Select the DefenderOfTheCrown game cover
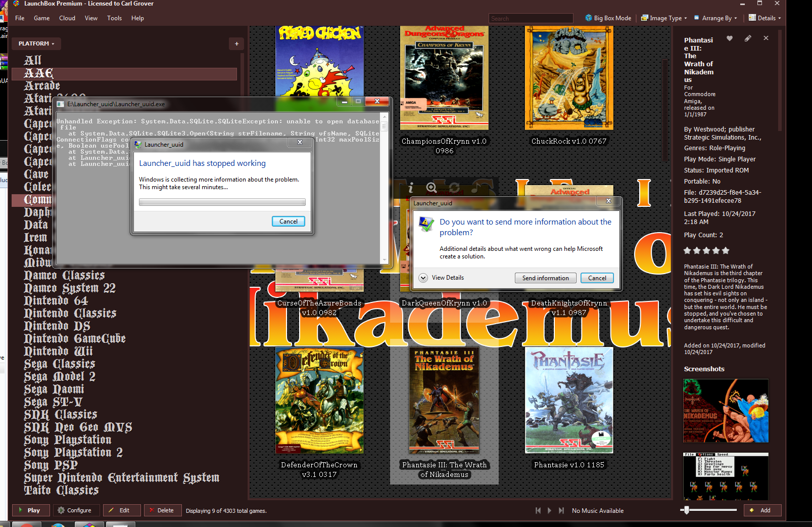Viewport: 812px width, 527px height. coord(319,401)
